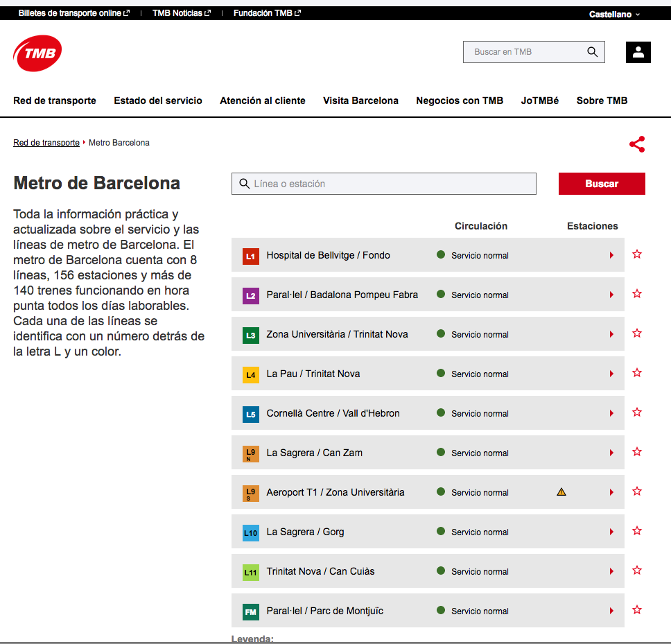
Task: Favorite Trinitat Nova / Can Cuiàs line
Action: pyautogui.click(x=637, y=570)
